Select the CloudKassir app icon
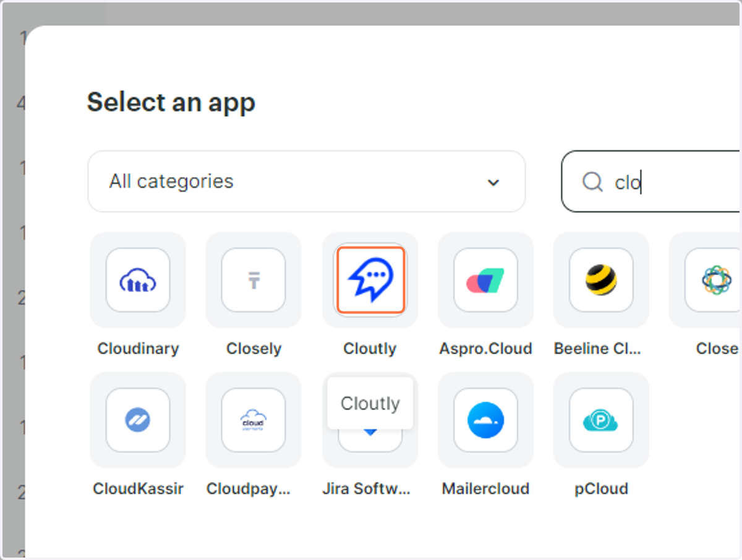 click(x=137, y=420)
